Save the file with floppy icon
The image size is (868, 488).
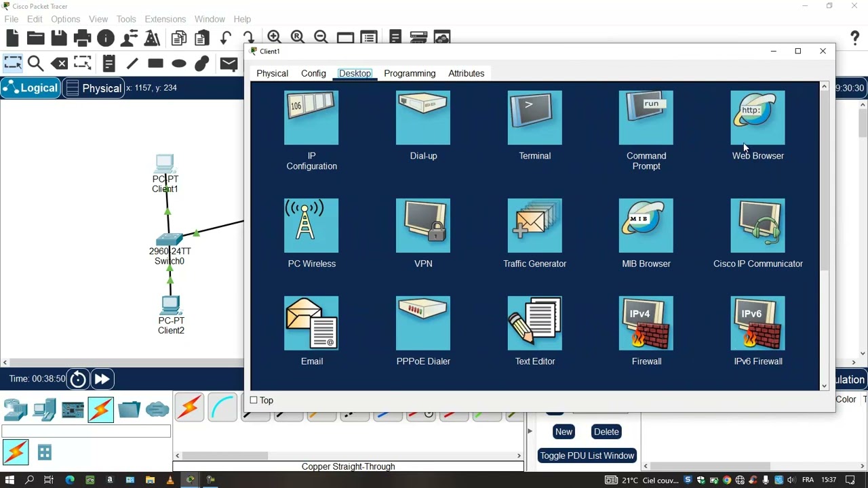pos(59,38)
